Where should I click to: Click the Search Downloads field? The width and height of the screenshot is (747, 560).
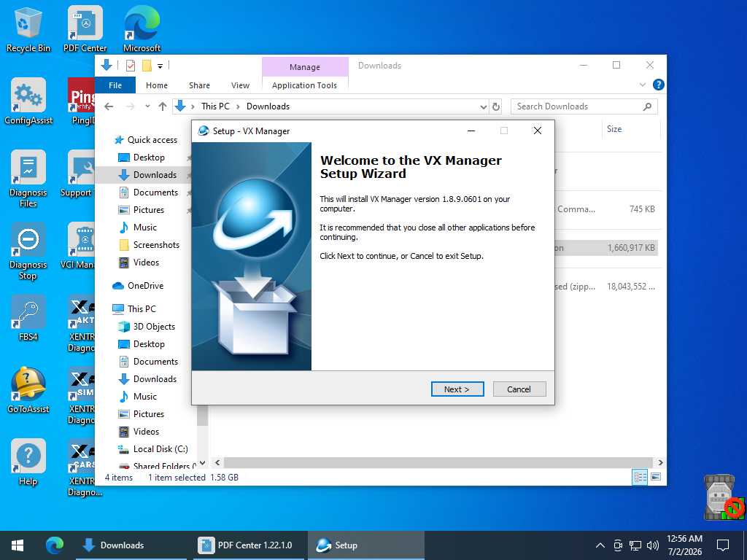(x=584, y=106)
